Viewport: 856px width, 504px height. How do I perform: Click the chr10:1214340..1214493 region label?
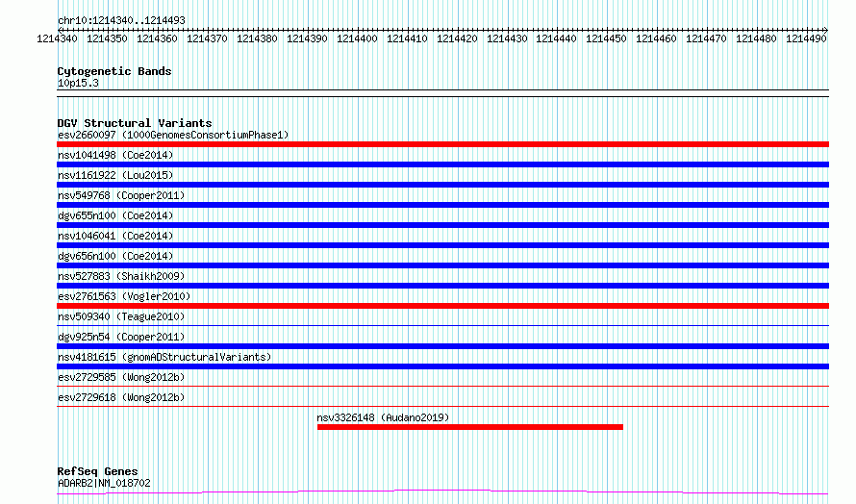pyautogui.click(x=121, y=20)
